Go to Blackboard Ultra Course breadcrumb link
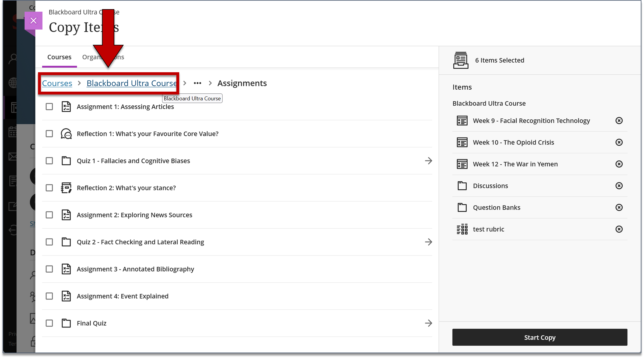This screenshot has width=644, height=358. coord(131,83)
